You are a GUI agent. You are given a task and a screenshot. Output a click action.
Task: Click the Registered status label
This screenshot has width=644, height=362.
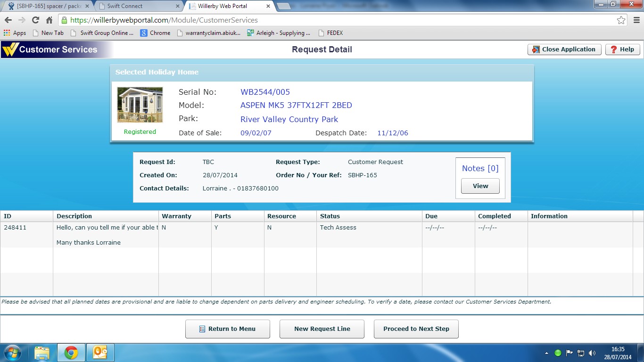coord(140,132)
